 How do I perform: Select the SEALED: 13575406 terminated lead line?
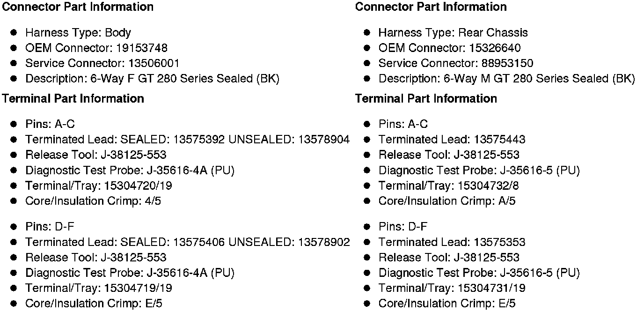(x=187, y=242)
